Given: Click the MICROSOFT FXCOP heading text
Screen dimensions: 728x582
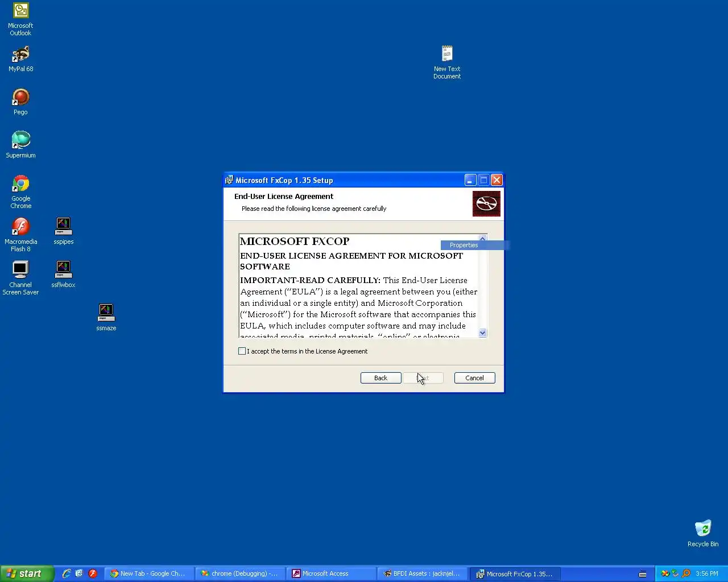Looking at the screenshot, I should coord(295,242).
